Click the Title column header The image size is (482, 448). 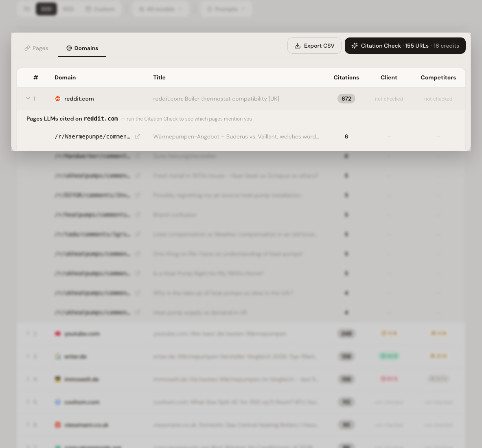(159, 77)
